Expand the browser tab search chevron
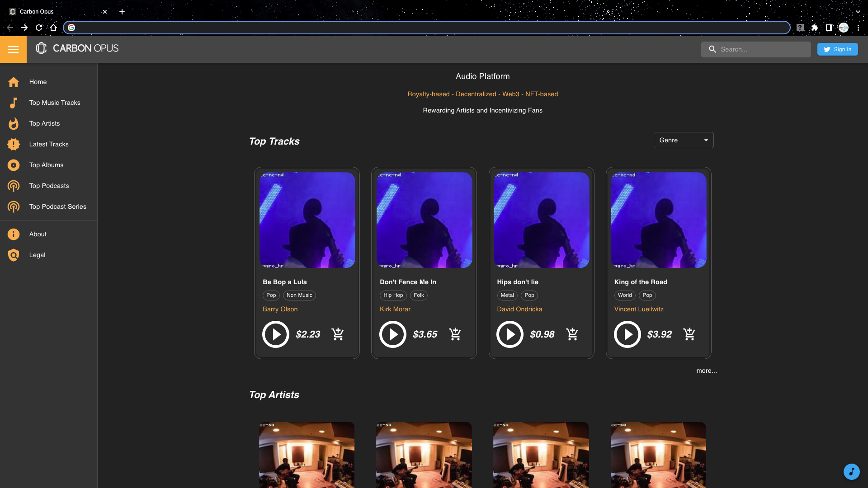The height and width of the screenshot is (488, 868). click(x=858, y=12)
